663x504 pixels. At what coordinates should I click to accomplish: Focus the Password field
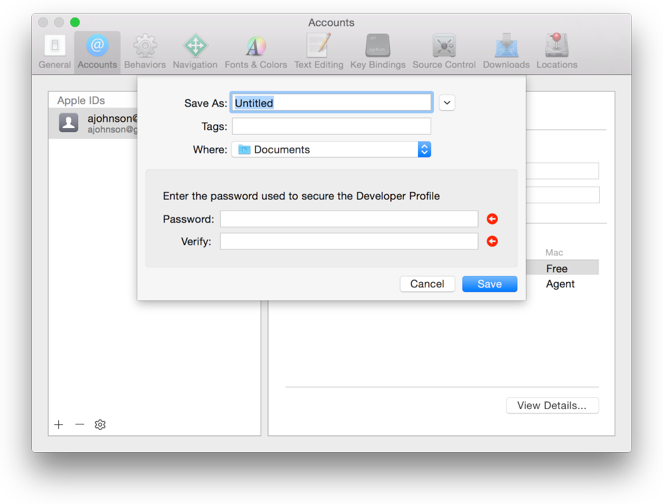click(x=349, y=219)
